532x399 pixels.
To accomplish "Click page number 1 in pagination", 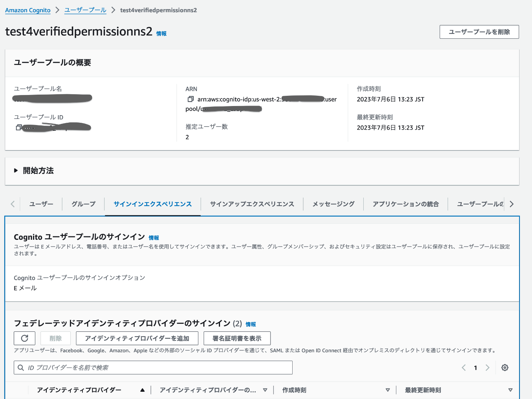I will [x=475, y=367].
